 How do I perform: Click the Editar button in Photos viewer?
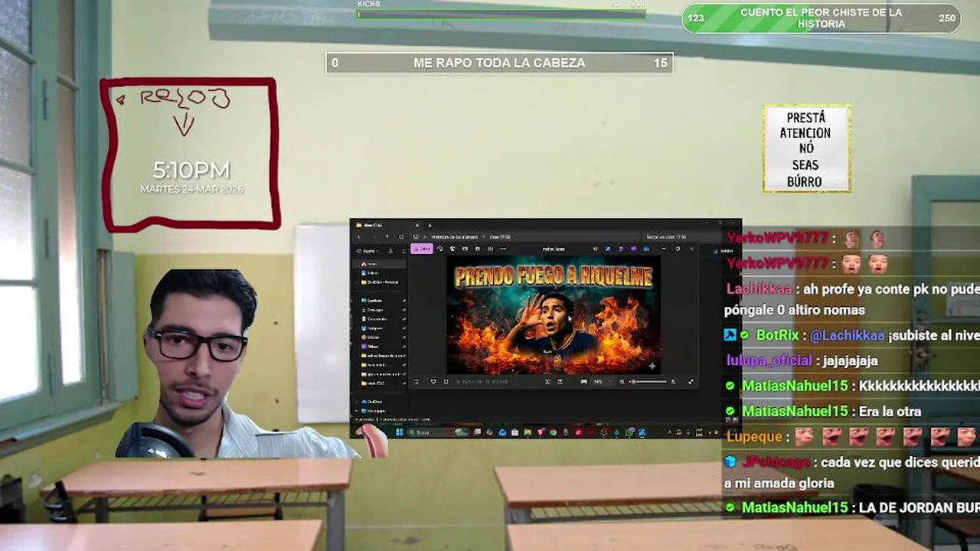pos(422,249)
